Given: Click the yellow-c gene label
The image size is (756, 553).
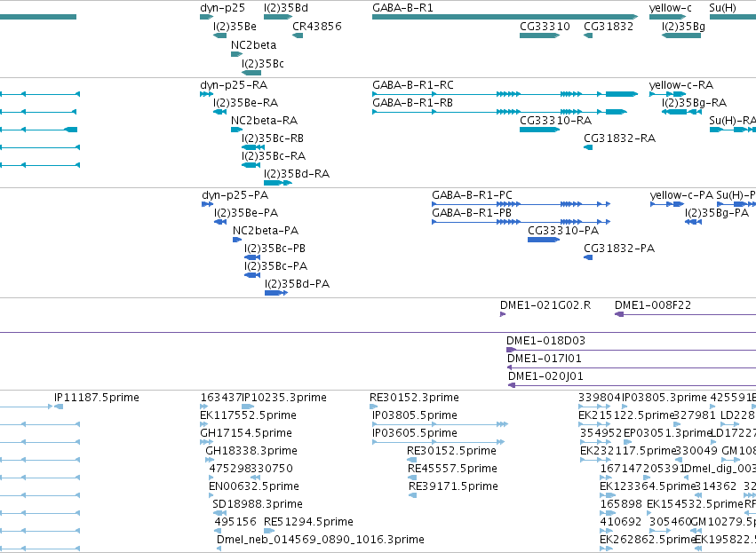Looking at the screenshot, I should (670, 8).
